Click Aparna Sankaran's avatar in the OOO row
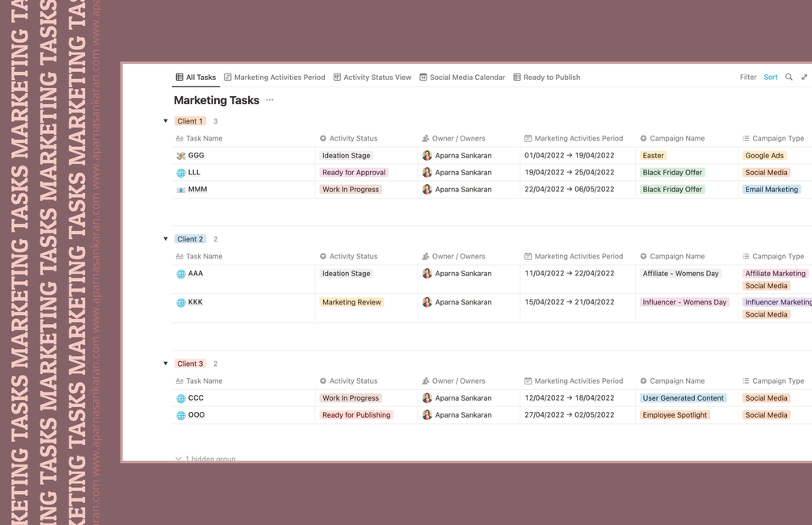 [427, 414]
